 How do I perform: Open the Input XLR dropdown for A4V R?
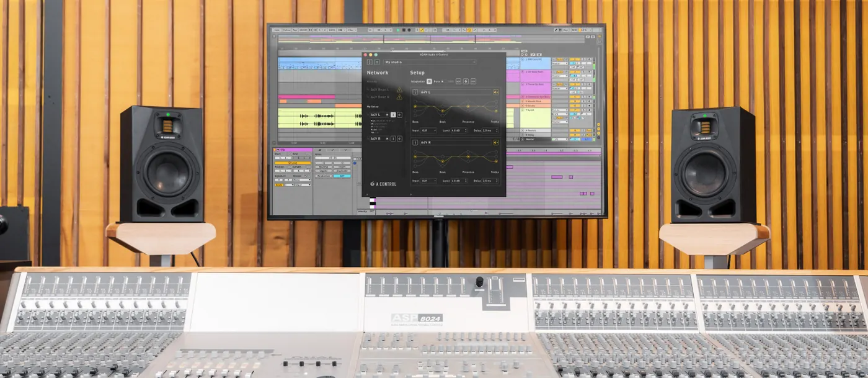(x=428, y=181)
